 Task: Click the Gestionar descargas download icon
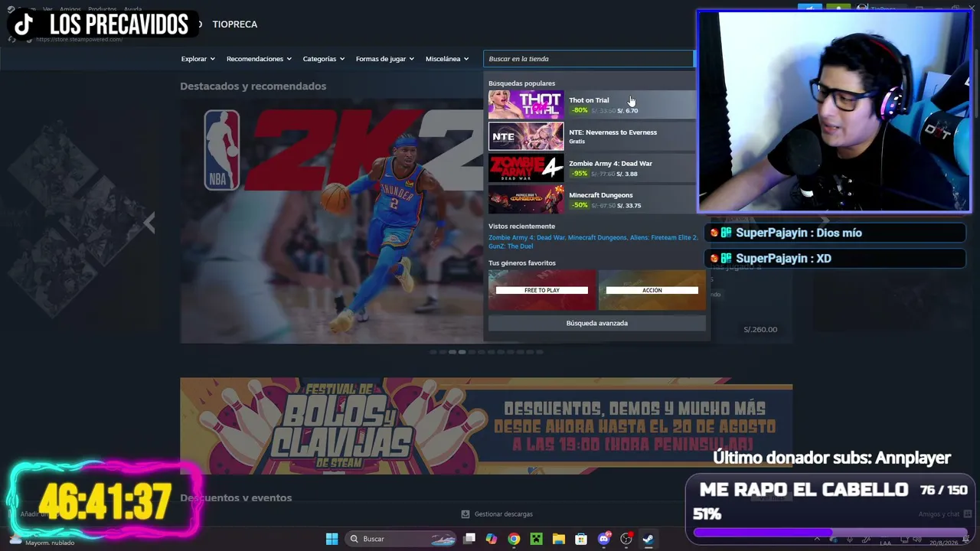click(x=465, y=514)
